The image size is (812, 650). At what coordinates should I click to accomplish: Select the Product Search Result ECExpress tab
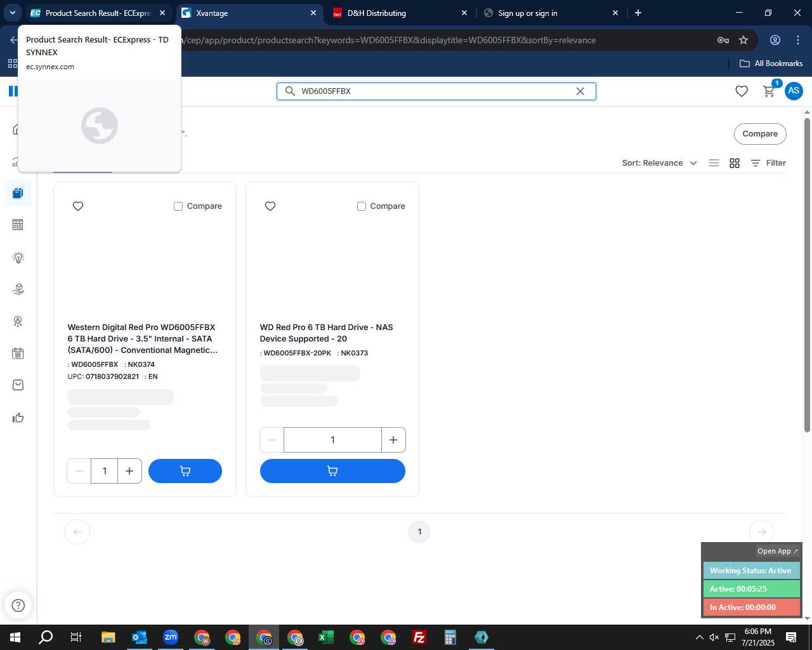[x=98, y=13]
